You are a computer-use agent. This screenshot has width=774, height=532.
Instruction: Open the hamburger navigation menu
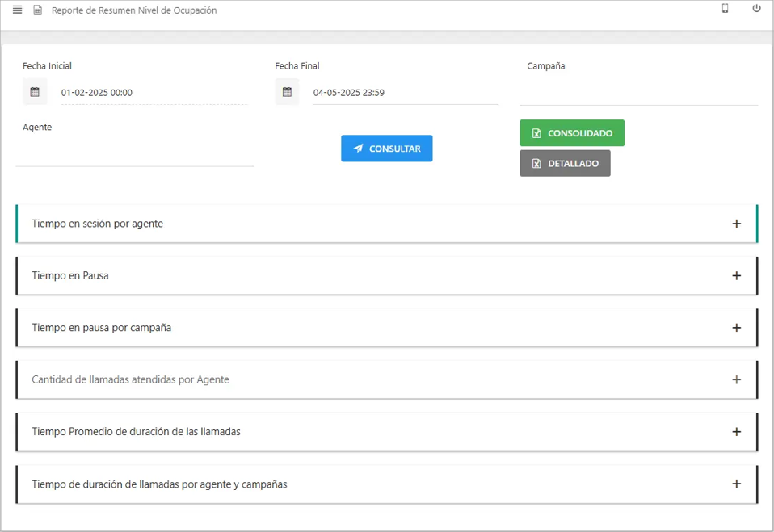(x=17, y=10)
